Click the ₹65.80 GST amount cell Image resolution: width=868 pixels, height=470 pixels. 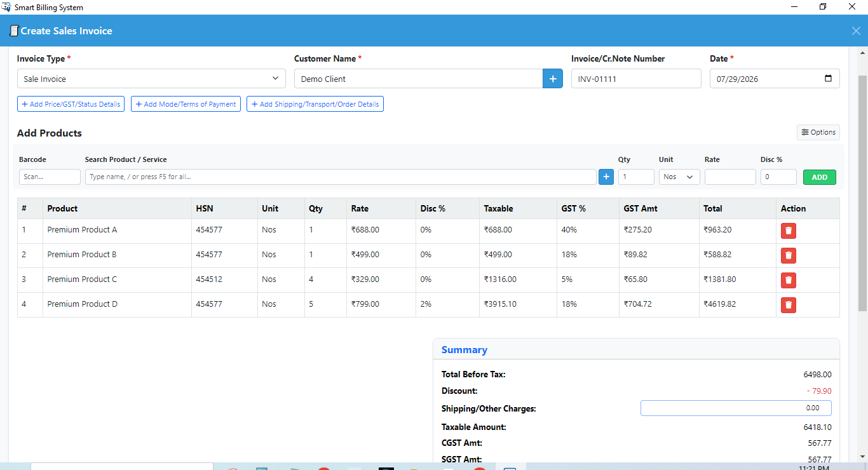coord(660,279)
